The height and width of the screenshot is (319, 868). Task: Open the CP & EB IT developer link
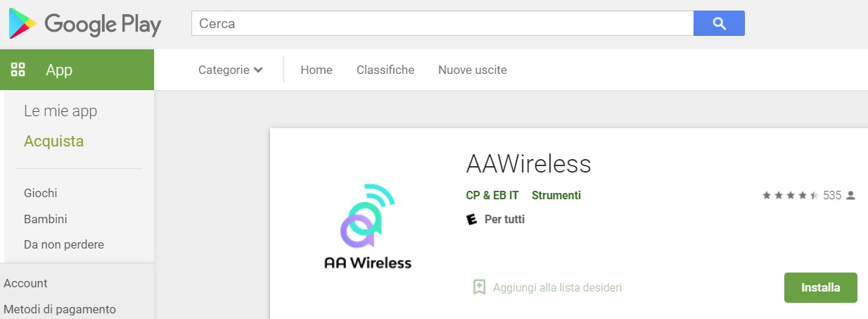(x=492, y=195)
